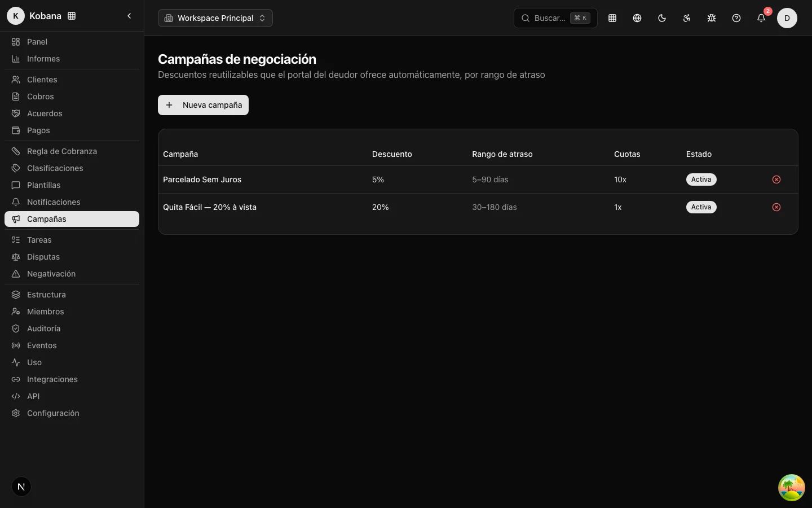Viewport: 812px width, 508px height.
Task: Delete the Parcelado Sem Juros campaign
Action: pyautogui.click(x=776, y=179)
